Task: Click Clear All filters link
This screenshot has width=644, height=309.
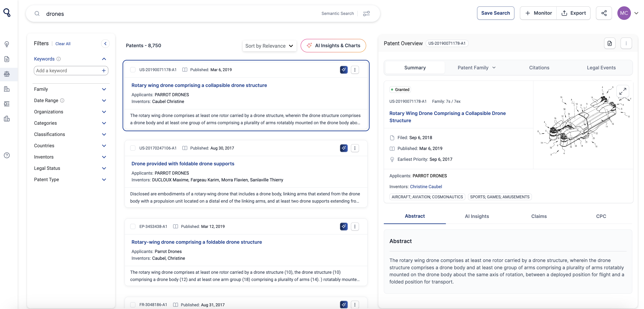Action: (x=63, y=44)
